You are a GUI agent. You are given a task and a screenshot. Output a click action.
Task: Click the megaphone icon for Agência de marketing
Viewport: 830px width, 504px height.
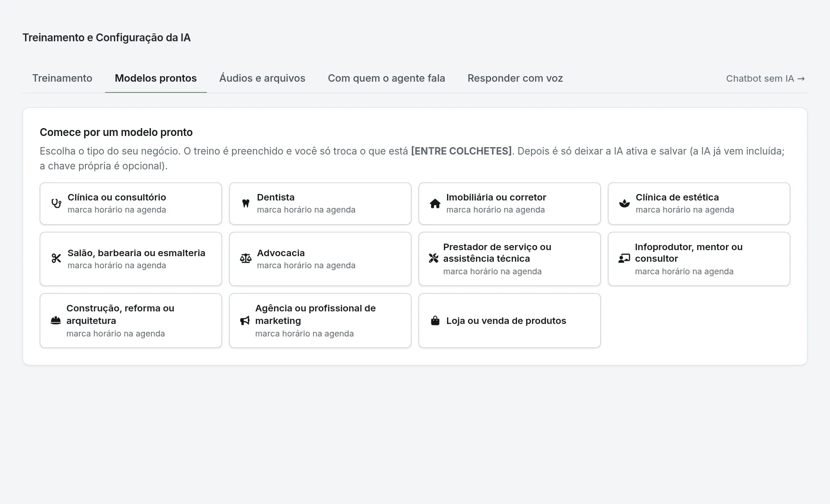[x=245, y=320]
